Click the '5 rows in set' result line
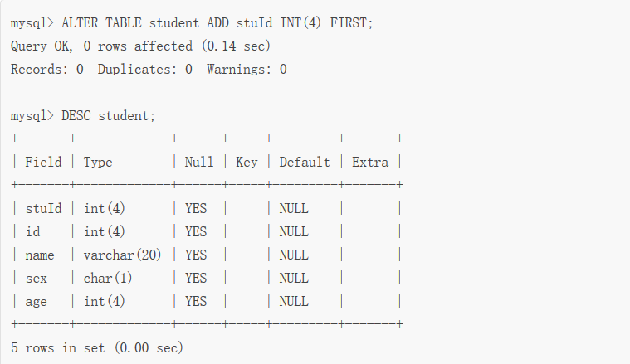 click(97, 348)
